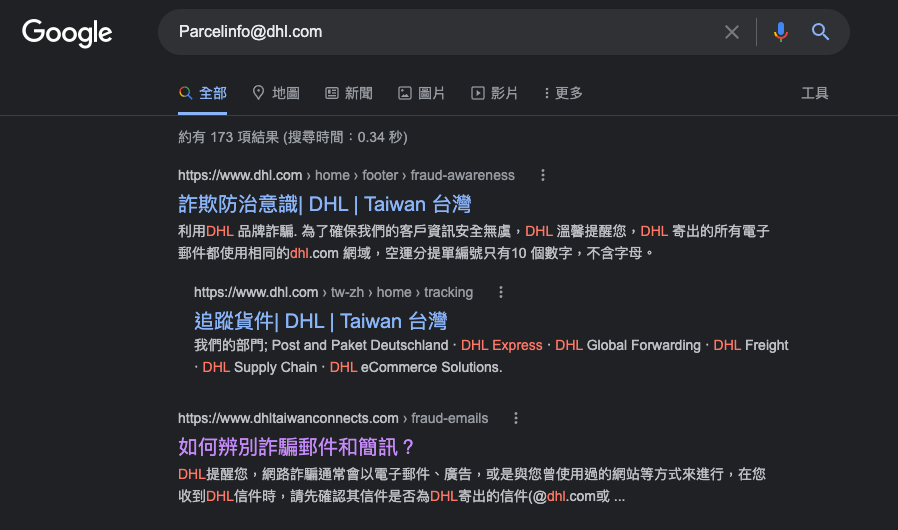Screen dimensions: 898x530
Task: Open the three-dot menu for the dhltaiwanconnects result
Action: (516, 418)
